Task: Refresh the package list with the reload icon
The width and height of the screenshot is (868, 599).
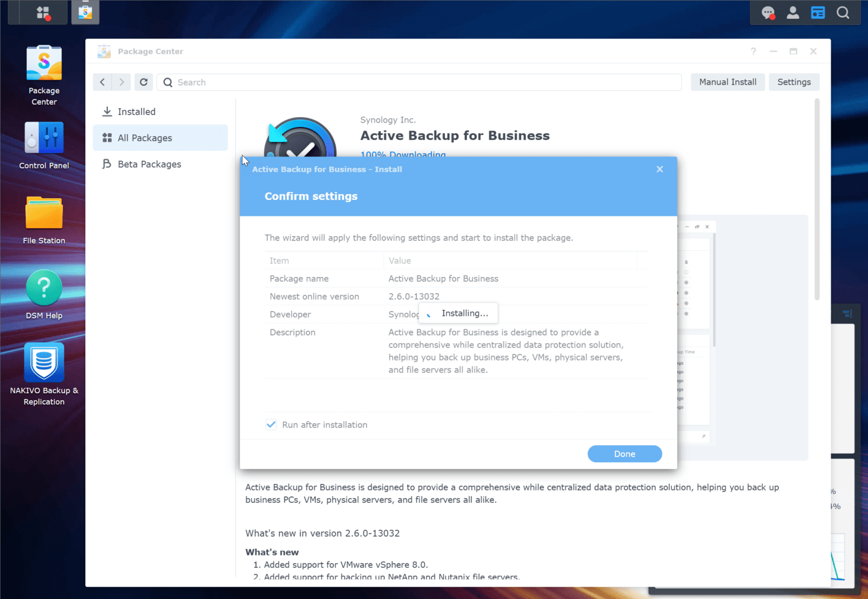Action: 144,82
